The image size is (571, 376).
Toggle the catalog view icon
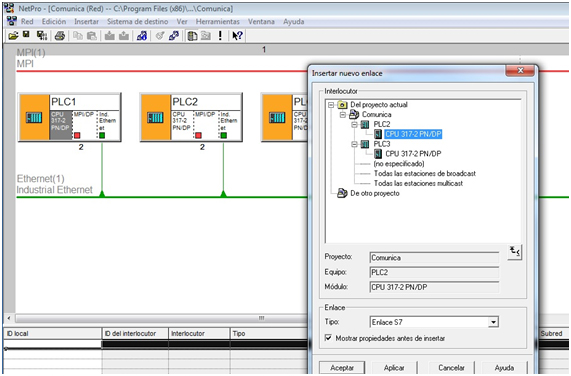point(192,36)
